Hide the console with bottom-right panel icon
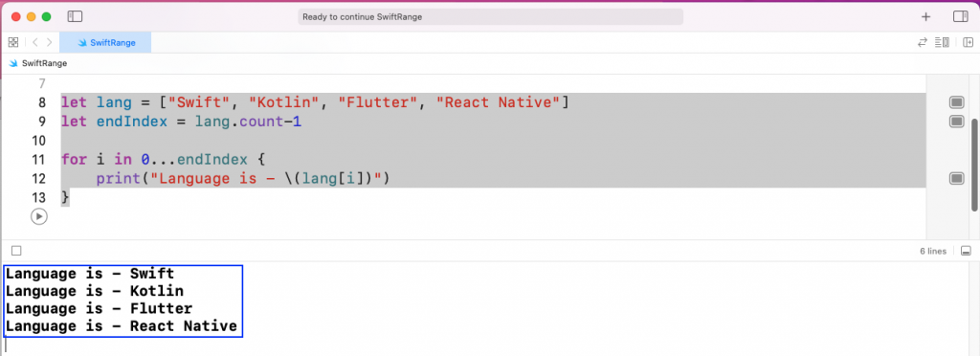This screenshot has width=980, height=356. pos(966,251)
